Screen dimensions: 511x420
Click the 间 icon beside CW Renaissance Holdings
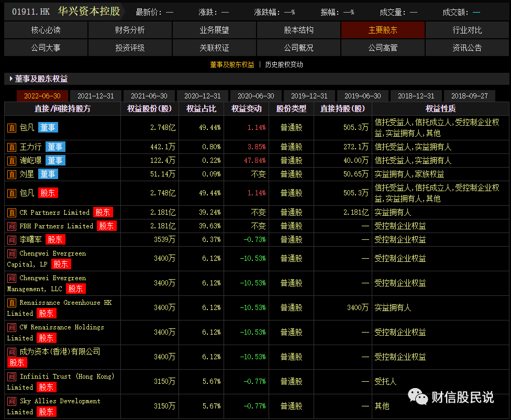(12, 327)
